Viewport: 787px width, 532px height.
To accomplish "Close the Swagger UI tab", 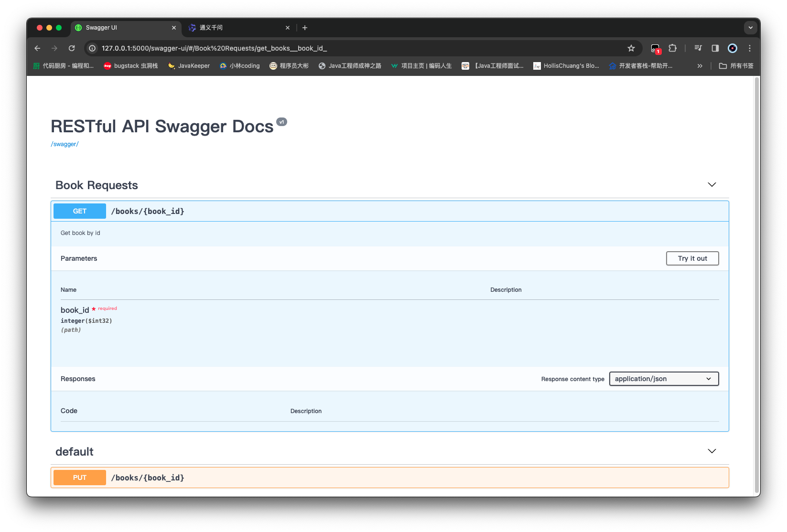I will click(x=174, y=28).
